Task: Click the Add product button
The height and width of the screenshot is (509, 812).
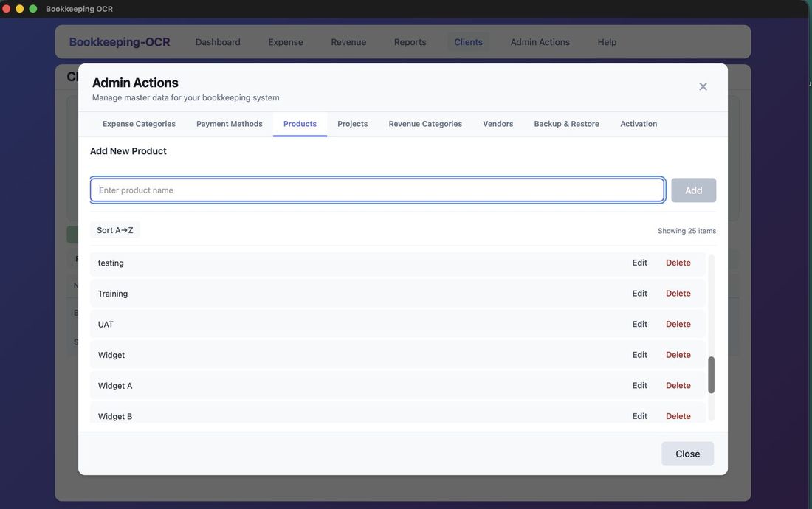Action: point(692,190)
